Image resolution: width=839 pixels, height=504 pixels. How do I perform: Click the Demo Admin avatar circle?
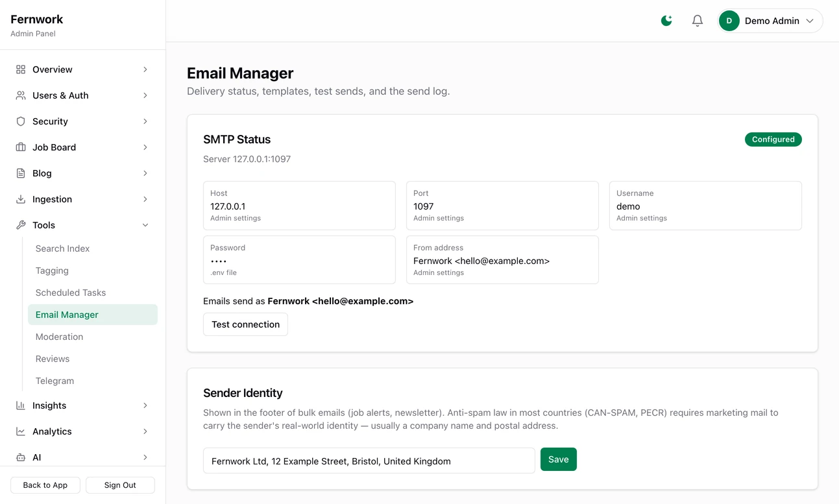click(x=729, y=21)
